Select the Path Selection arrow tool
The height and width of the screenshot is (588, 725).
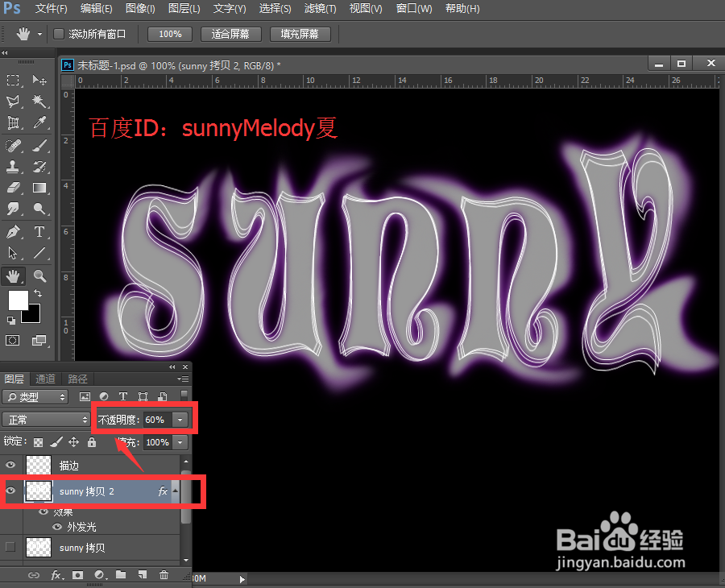[x=13, y=253]
